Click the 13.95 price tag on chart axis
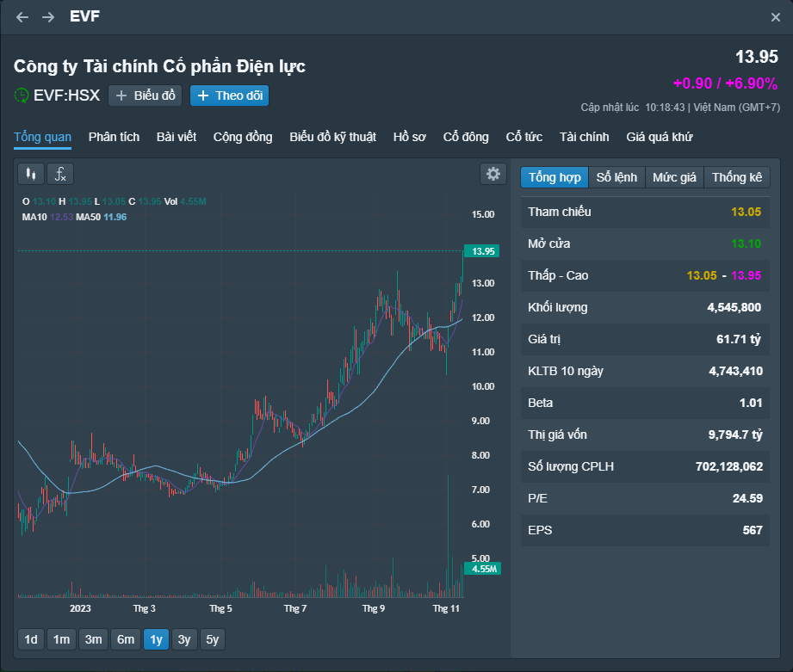Image resolution: width=793 pixels, height=672 pixels. point(482,251)
